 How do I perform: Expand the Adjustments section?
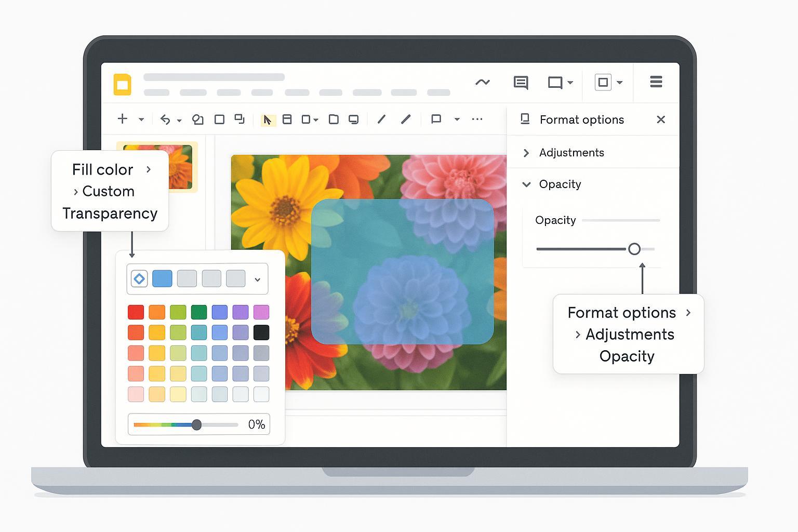(x=526, y=153)
